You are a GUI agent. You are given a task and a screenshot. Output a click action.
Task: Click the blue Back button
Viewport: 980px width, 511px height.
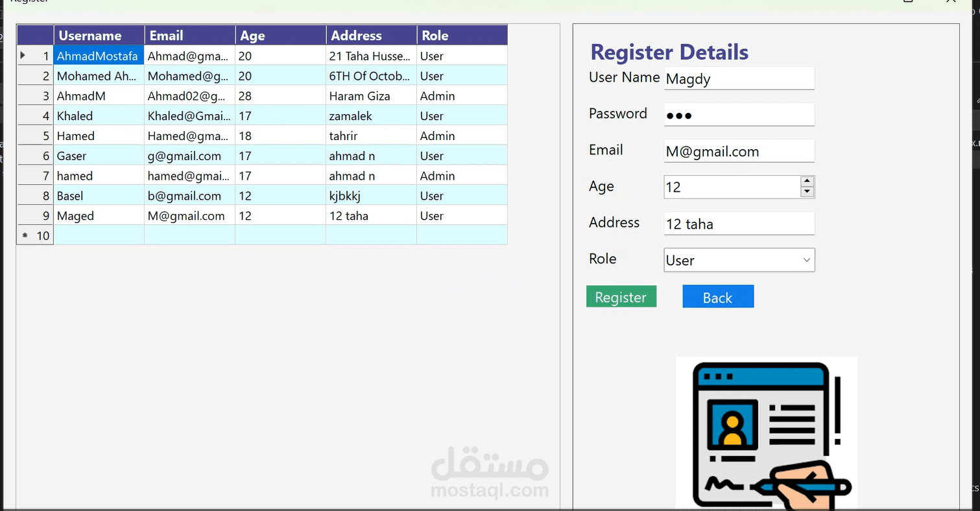[x=718, y=296]
